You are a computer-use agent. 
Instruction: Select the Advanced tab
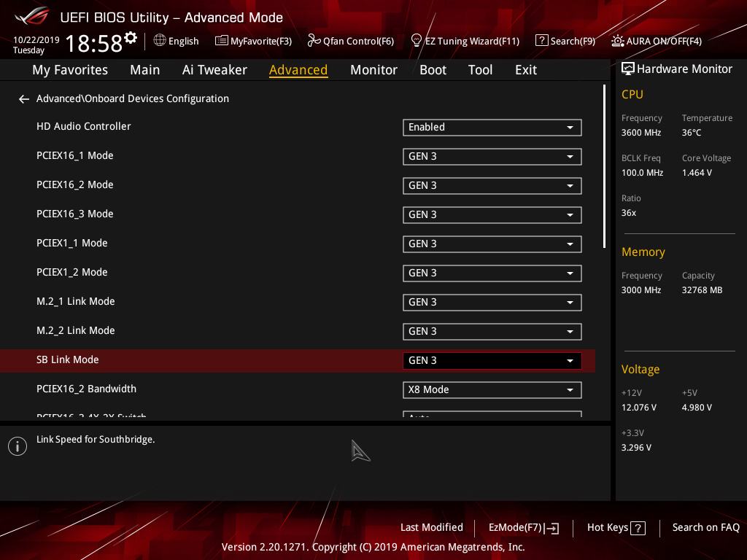pos(298,70)
